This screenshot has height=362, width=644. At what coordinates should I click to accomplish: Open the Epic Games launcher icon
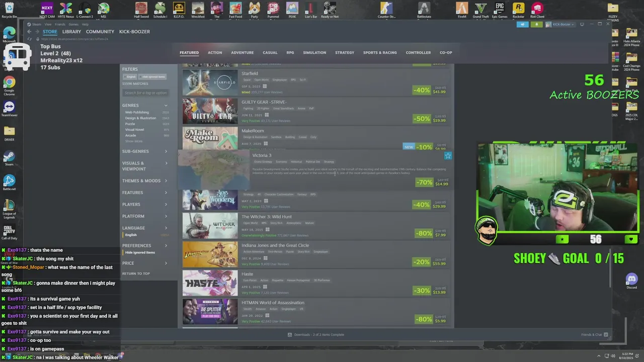pyautogui.click(x=500, y=10)
